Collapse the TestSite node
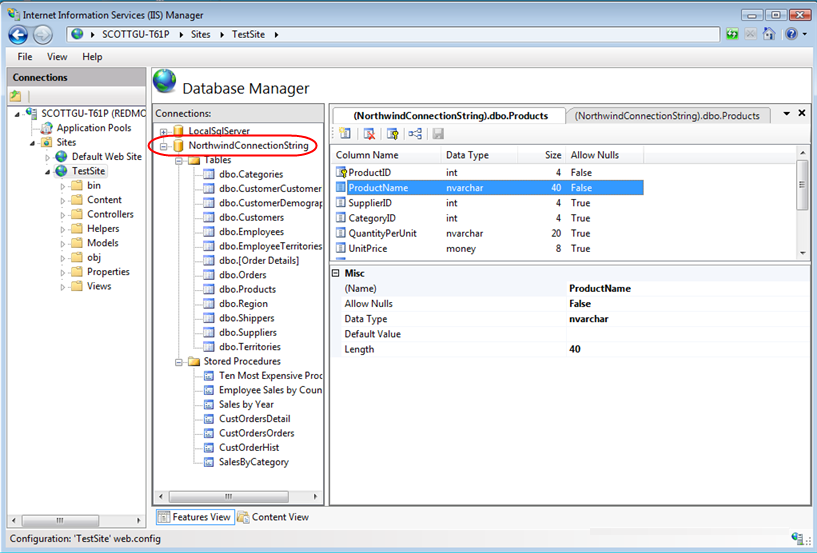 click(x=47, y=171)
